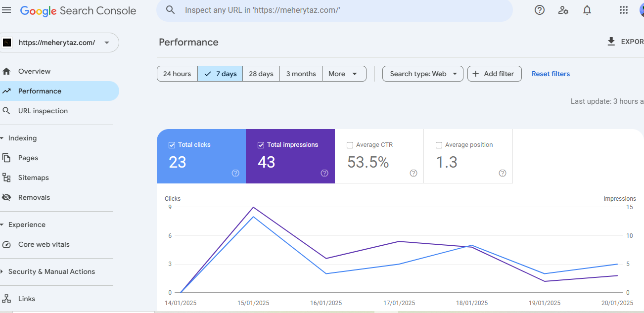Open Sitemaps under Indexing
Screen dimensions: 644x313
(x=59, y=178)
